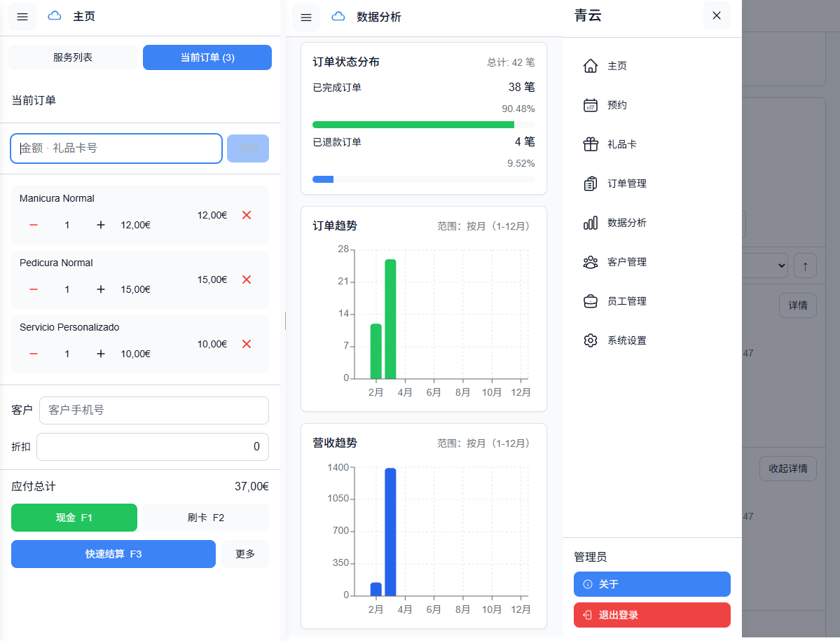Click the 预约 calendar icon
This screenshot has width=840, height=643.
coord(591,105)
